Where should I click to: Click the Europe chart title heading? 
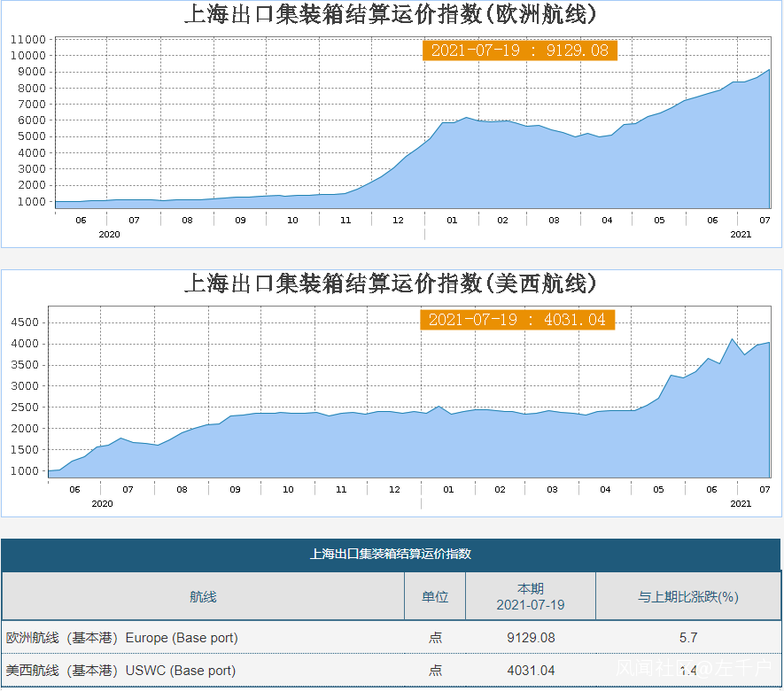click(x=391, y=14)
